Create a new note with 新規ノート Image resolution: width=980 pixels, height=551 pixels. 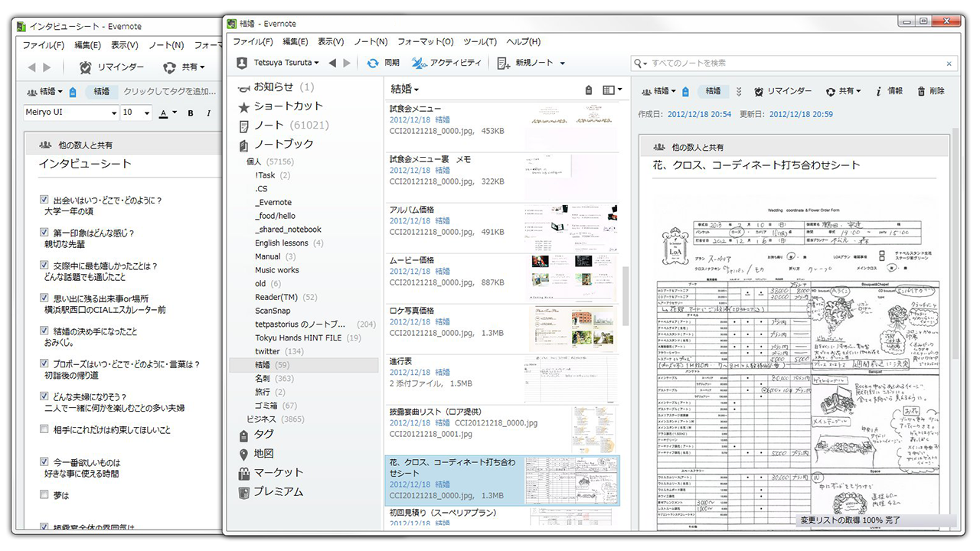[525, 63]
